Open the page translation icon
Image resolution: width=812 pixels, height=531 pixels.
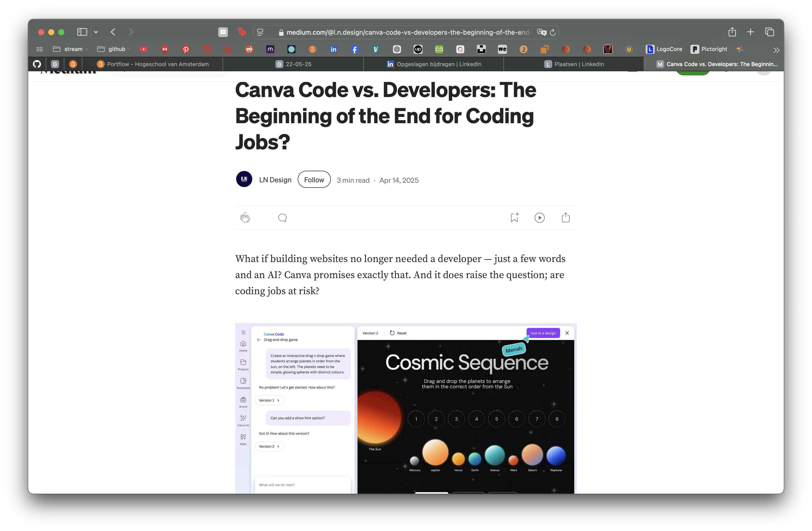tap(541, 32)
